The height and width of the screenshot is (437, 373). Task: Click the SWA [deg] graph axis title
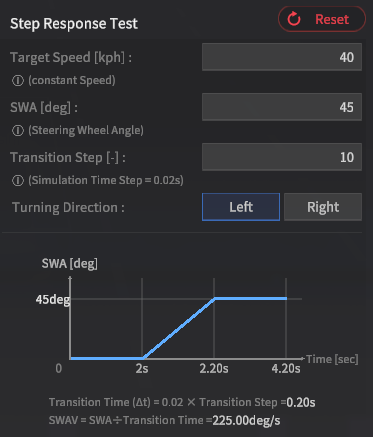click(x=70, y=263)
